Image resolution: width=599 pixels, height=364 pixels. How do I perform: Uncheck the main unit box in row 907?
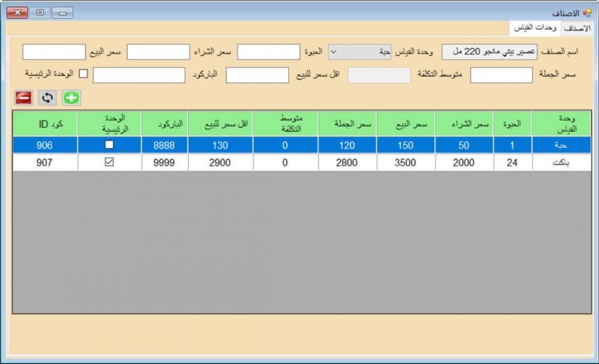click(109, 162)
